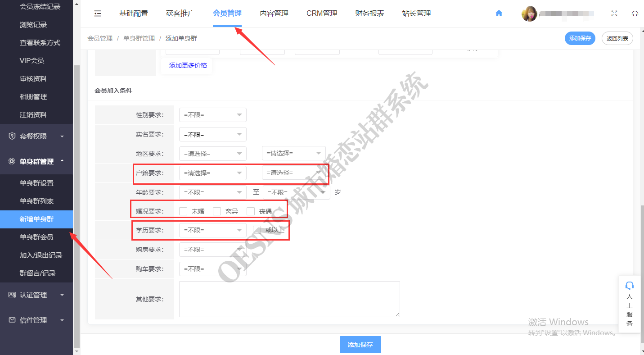The image size is (644, 355).
Task: Click the 返回列表 button
Action: [x=617, y=38]
